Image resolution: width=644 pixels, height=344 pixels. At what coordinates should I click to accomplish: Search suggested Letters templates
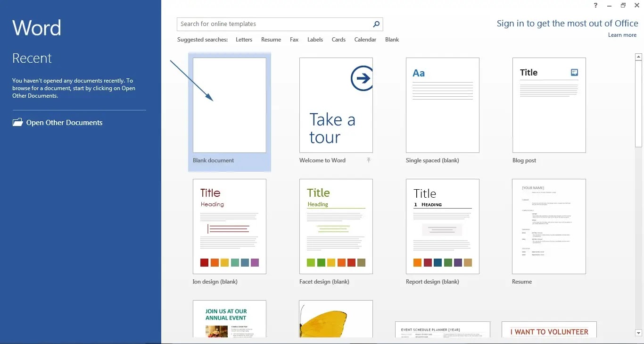(244, 40)
